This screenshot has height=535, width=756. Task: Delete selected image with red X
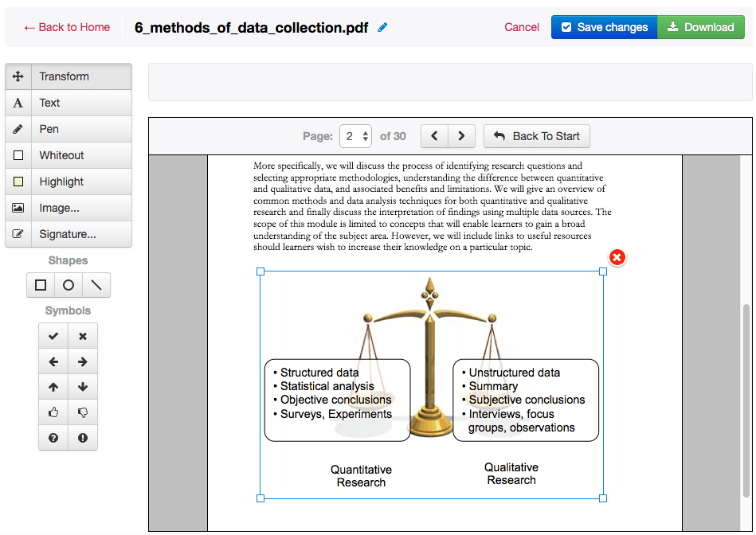(617, 257)
